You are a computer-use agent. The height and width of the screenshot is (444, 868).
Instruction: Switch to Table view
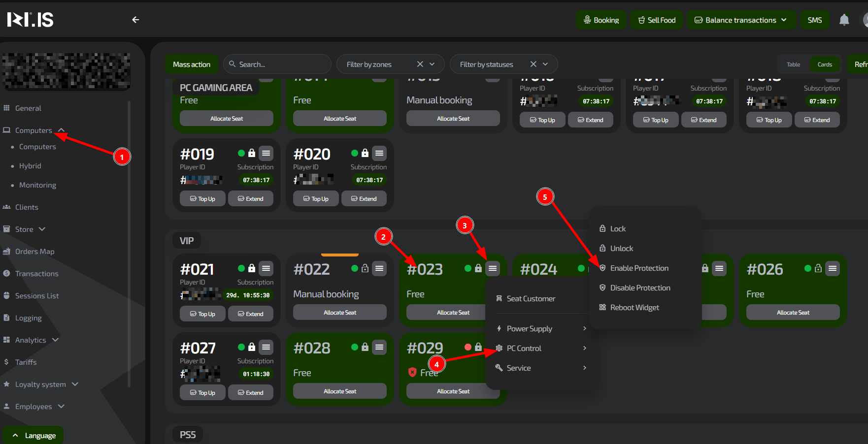pyautogui.click(x=793, y=64)
